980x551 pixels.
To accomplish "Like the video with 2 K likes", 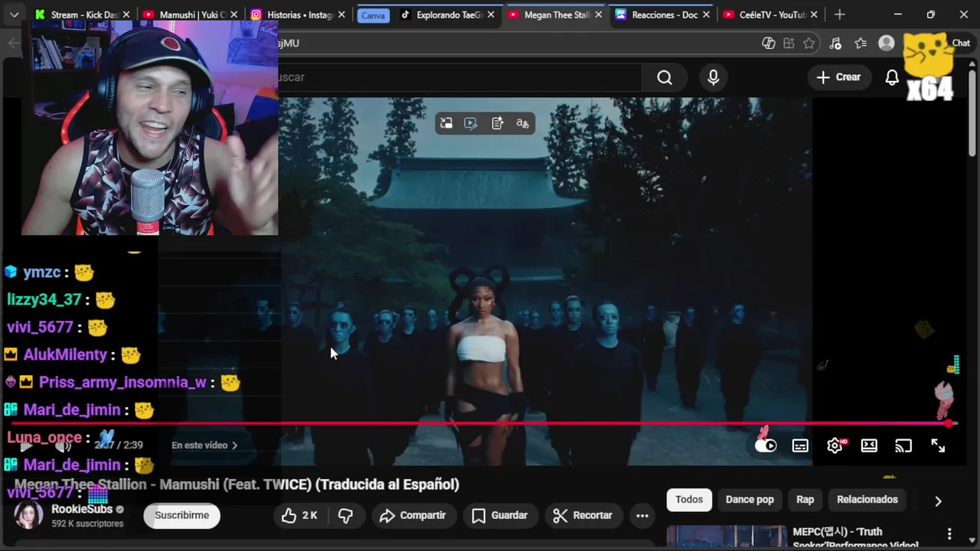I will 299,516.
